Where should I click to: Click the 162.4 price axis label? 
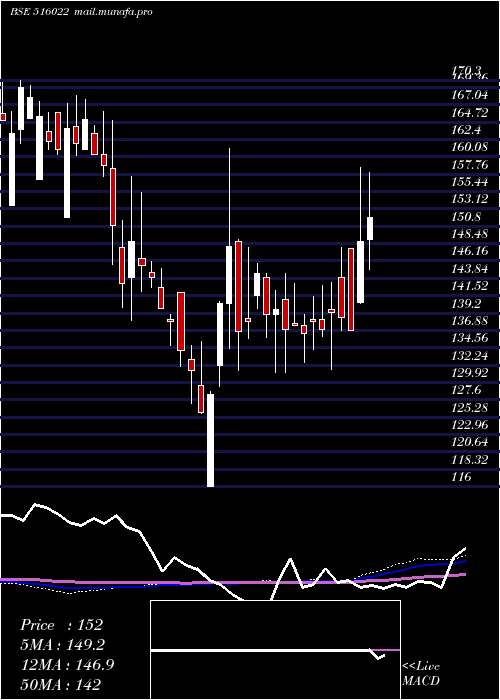coord(466,130)
